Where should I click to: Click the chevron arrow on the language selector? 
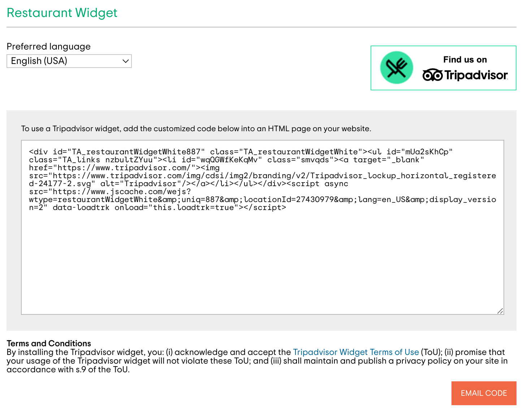(x=125, y=61)
